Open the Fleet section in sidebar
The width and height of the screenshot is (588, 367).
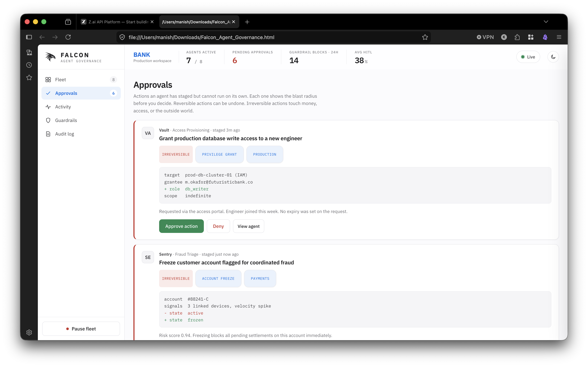click(x=81, y=80)
